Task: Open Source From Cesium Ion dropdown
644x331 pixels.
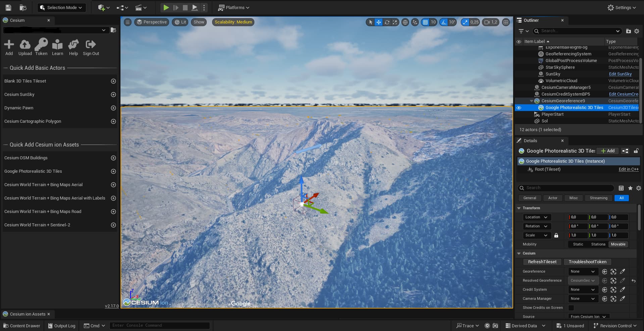Action: click(x=589, y=317)
